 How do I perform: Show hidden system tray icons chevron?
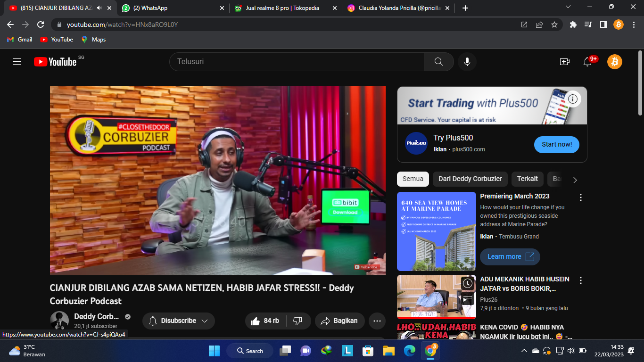coord(524,351)
